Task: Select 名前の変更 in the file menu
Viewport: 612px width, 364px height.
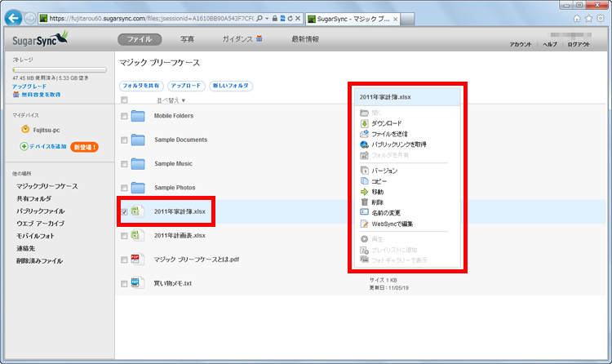Action: click(x=386, y=213)
